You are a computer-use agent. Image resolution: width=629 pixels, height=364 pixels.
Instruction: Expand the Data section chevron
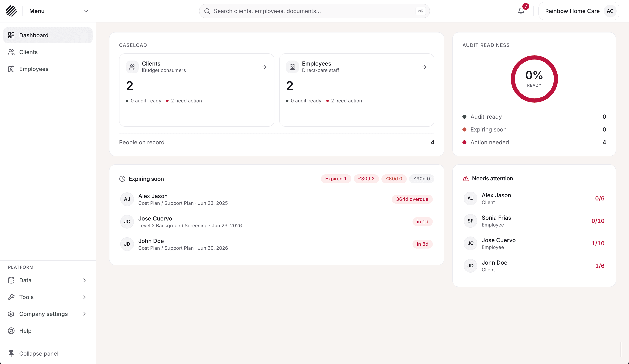click(85, 280)
